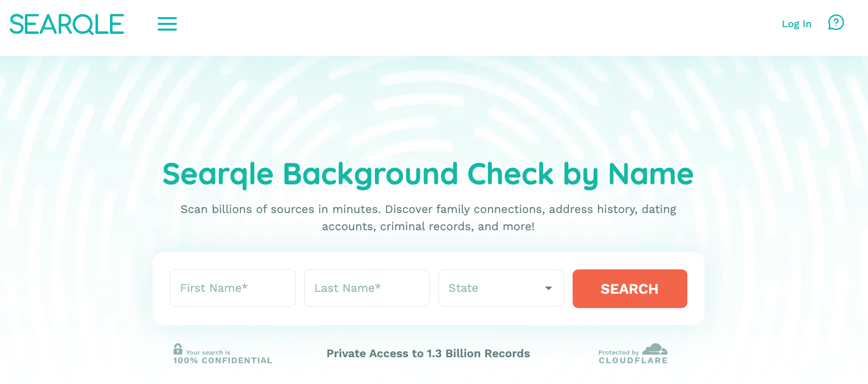868x384 pixels.
Task: Click the 100% CONFIDENTIAL label
Action: [x=223, y=361]
